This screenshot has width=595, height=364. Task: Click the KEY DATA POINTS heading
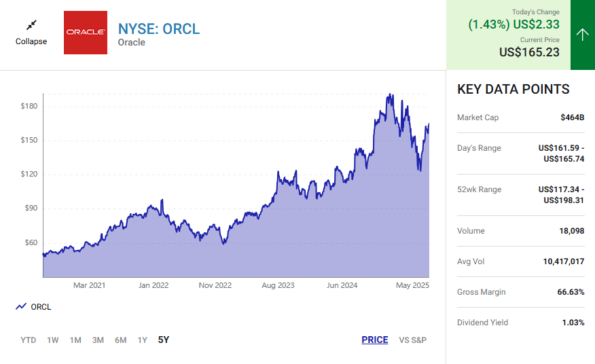pos(513,89)
